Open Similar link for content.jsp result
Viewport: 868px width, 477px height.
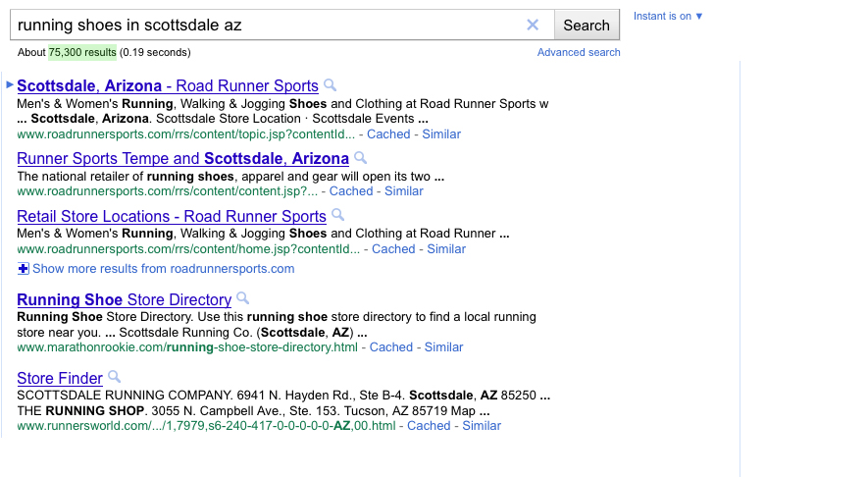(x=403, y=191)
